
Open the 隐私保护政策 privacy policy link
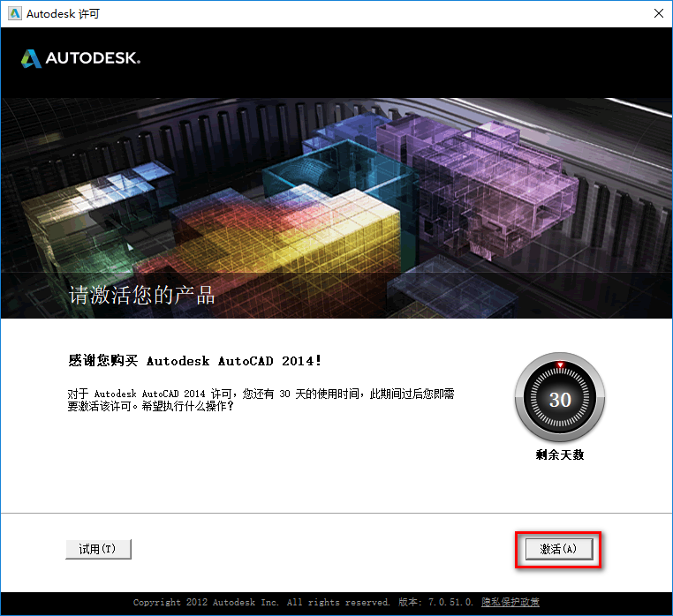point(510,603)
